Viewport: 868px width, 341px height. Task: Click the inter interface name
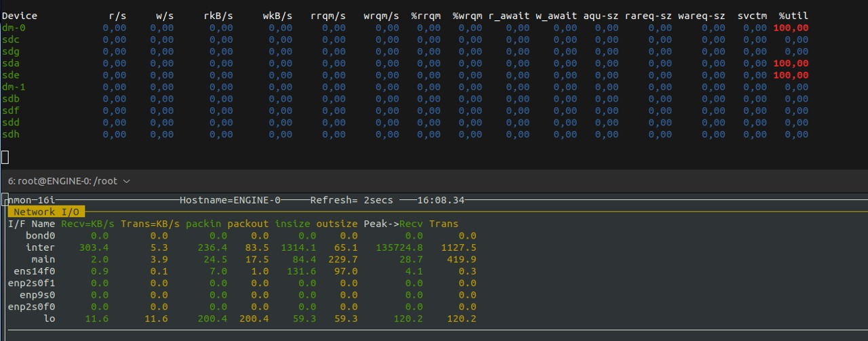click(x=41, y=247)
